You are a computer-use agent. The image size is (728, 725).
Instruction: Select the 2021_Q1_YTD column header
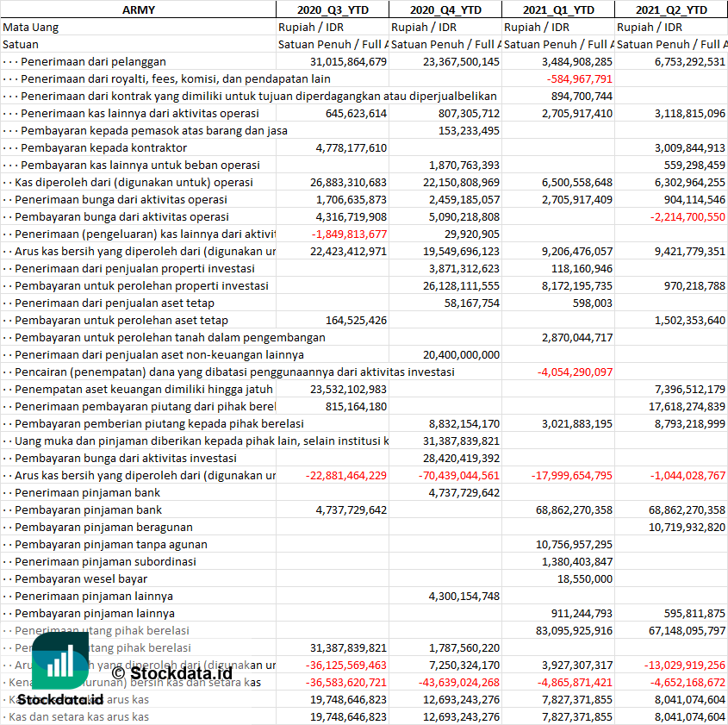[558, 9]
